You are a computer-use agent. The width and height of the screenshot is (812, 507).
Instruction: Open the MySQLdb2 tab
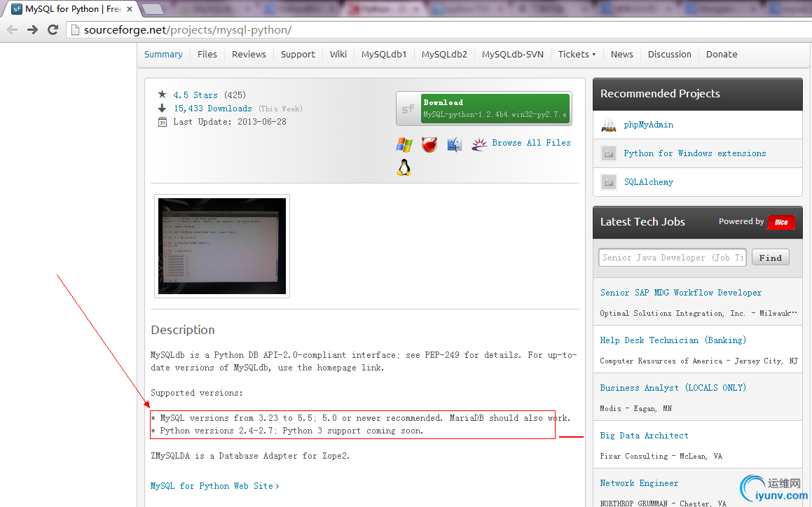pyautogui.click(x=444, y=55)
